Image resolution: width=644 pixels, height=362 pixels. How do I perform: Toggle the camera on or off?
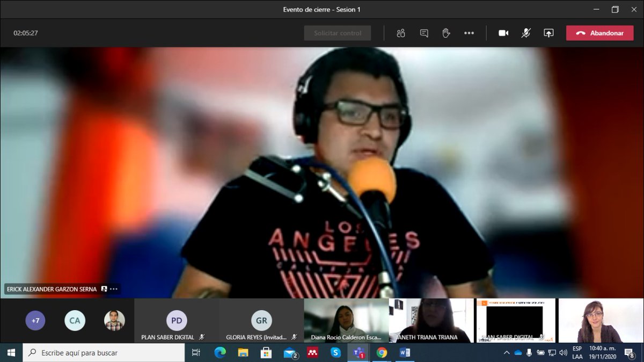pos(503,33)
